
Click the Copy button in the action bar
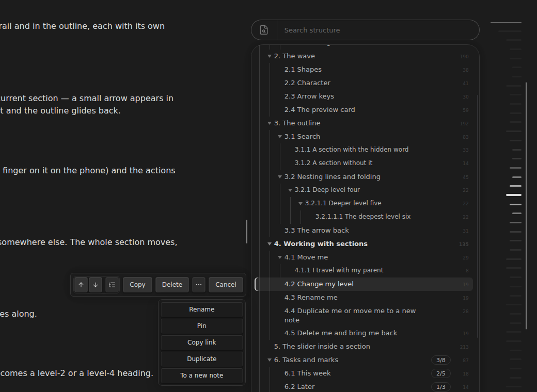click(x=137, y=285)
